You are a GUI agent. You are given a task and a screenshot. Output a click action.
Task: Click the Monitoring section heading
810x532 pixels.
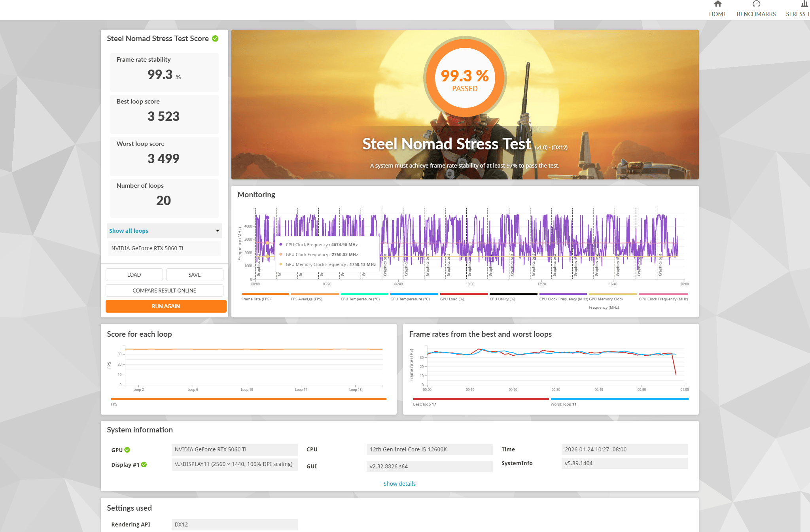tap(256, 194)
